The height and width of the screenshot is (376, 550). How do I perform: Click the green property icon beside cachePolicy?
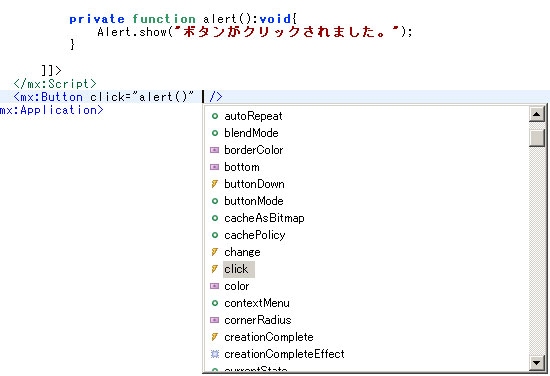(215, 235)
